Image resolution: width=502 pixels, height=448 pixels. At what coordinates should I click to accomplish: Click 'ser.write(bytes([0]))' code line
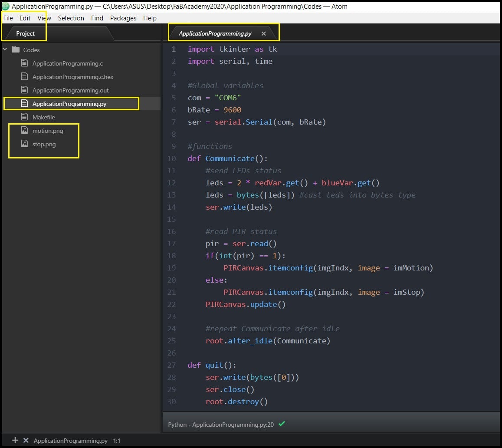tap(252, 377)
